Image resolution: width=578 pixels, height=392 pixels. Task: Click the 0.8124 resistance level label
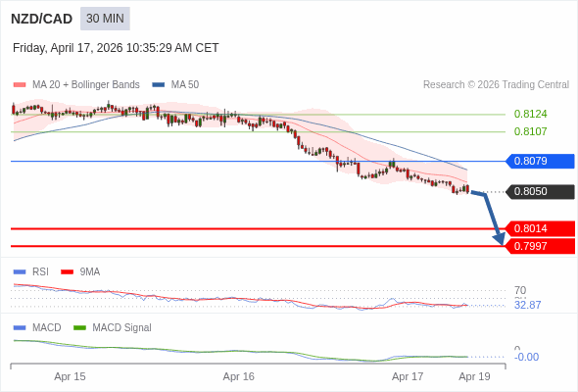click(530, 114)
